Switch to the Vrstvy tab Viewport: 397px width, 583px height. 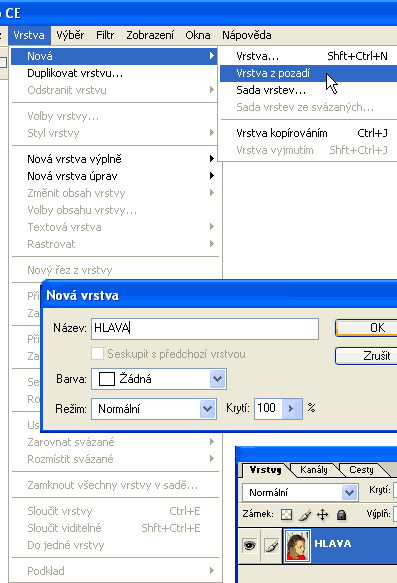pyautogui.click(x=265, y=470)
